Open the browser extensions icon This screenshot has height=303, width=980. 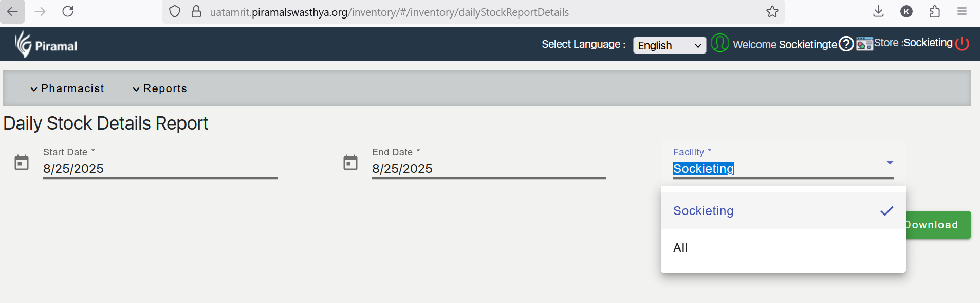[934, 12]
